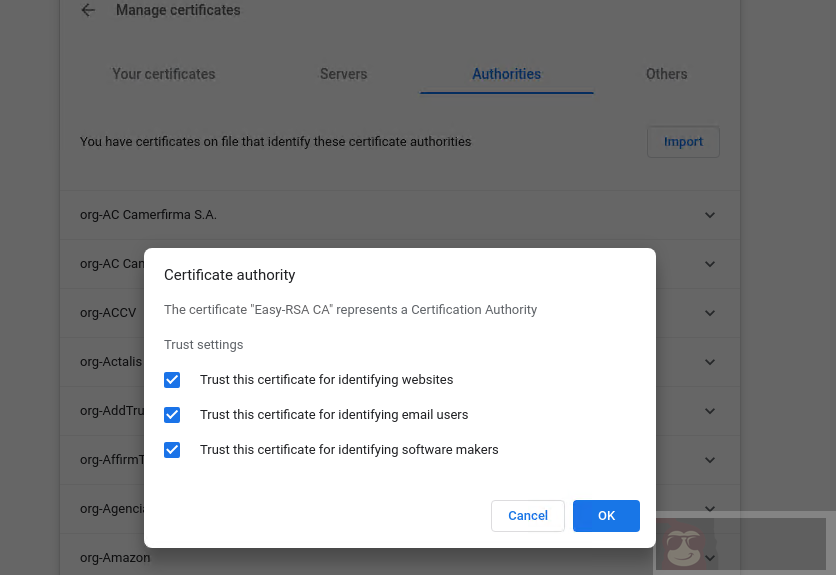Show certificates under org-Agencia row chevron
The width and height of the screenshot is (836, 575).
(710, 509)
